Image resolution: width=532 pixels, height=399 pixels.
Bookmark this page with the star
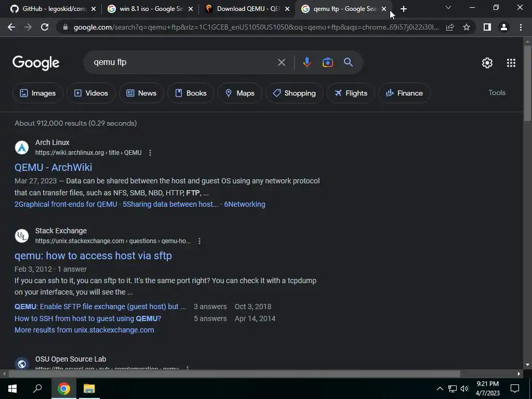[x=467, y=27]
